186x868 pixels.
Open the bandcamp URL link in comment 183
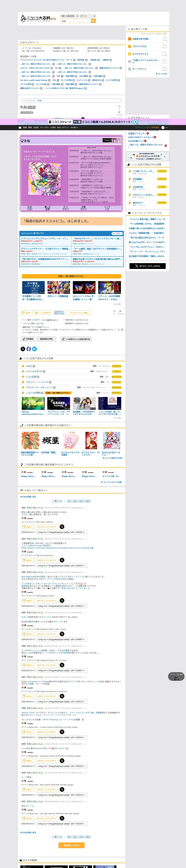(57, 548)
